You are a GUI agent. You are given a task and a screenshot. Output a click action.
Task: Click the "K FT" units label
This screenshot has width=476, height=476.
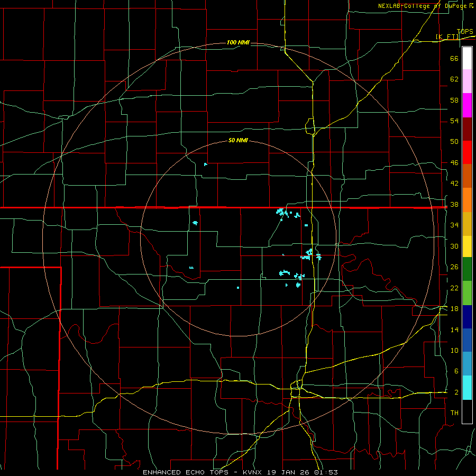click(447, 37)
